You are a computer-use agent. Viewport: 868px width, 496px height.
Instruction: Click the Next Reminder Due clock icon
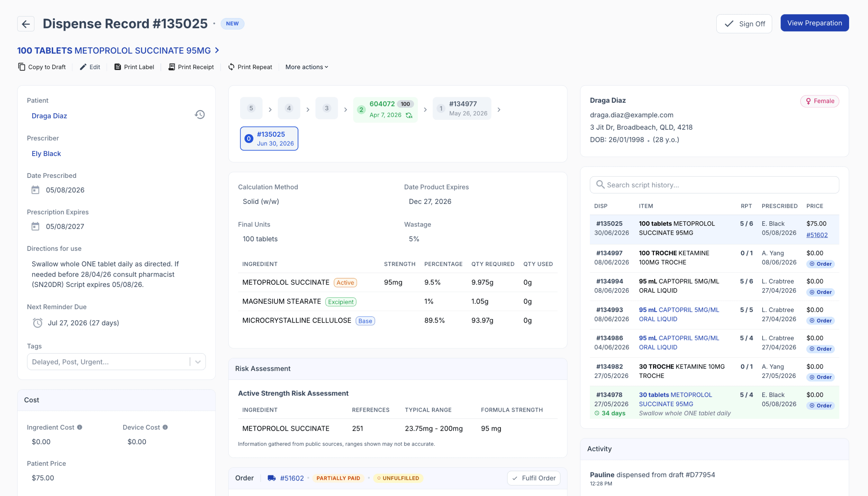pyautogui.click(x=37, y=323)
